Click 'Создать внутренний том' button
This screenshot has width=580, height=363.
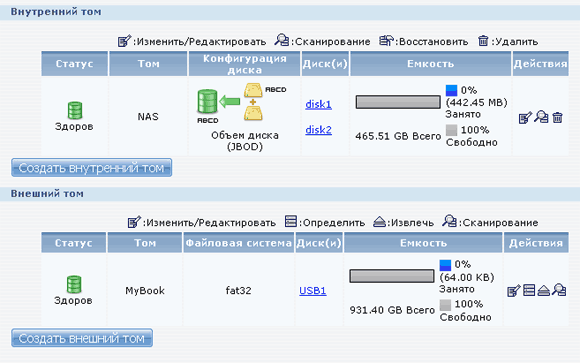[x=91, y=168]
